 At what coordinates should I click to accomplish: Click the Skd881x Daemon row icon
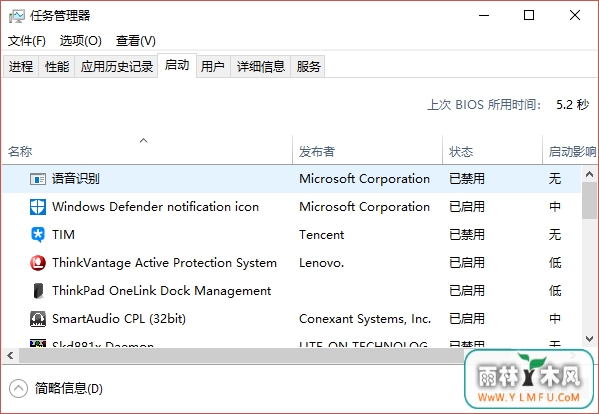(38, 343)
